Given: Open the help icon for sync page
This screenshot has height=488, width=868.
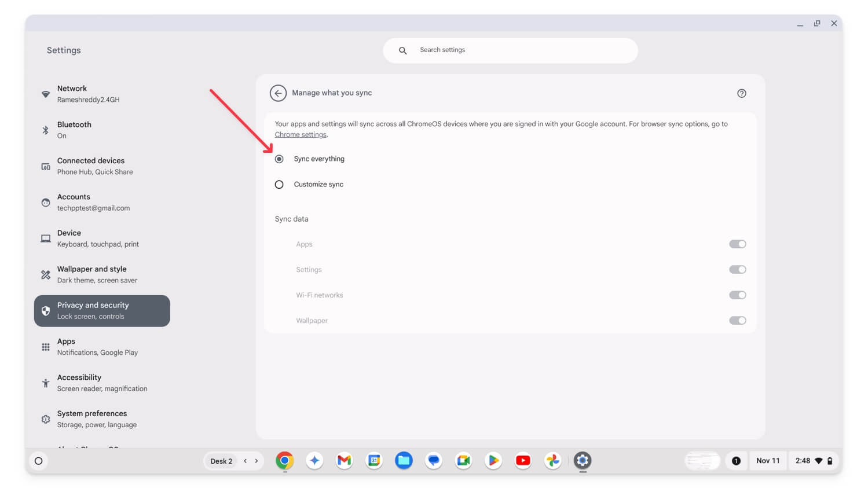Looking at the screenshot, I should 741,93.
